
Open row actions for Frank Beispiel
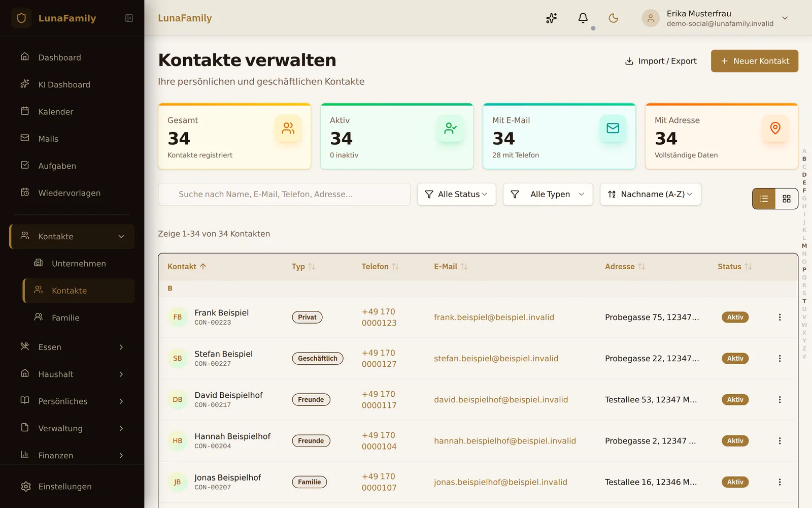[x=780, y=317]
